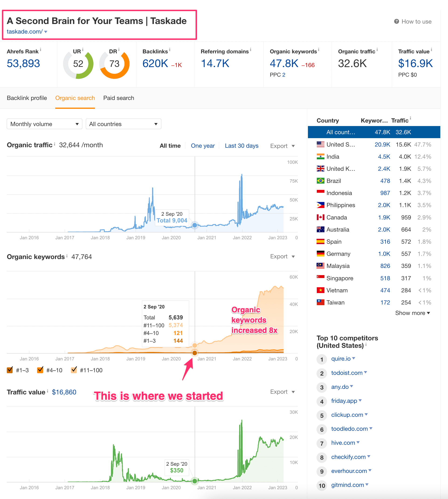Viewport: 448px width, 499px height.
Task: Click the country table Traffic column info icon
Action: pyautogui.click(x=410, y=118)
